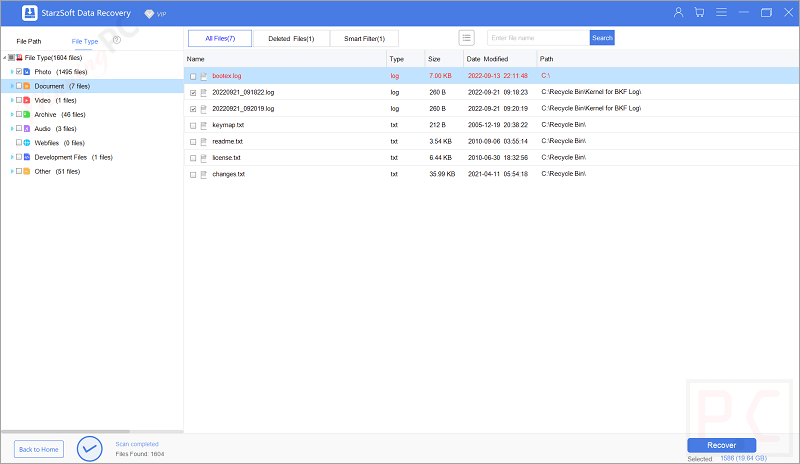Viewport: 800px width, 464px height.
Task: Click the help question mark icon
Action: pyautogui.click(x=117, y=40)
